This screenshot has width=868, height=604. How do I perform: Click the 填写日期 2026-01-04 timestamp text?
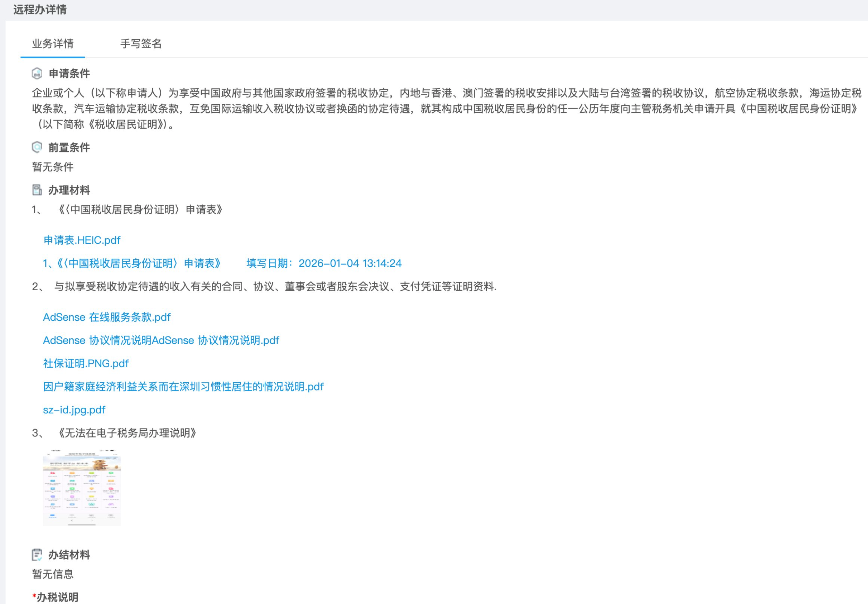tap(324, 263)
